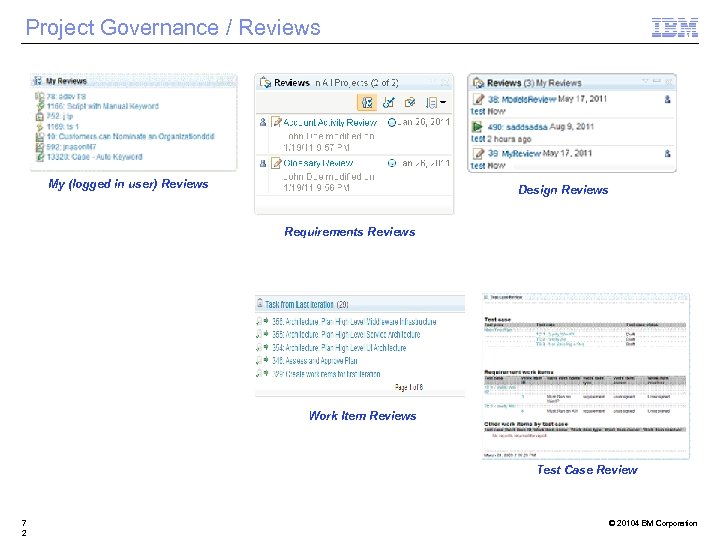
Task: Open the sort dropdown arrow in Reviews toolbar
Action: click(x=443, y=102)
